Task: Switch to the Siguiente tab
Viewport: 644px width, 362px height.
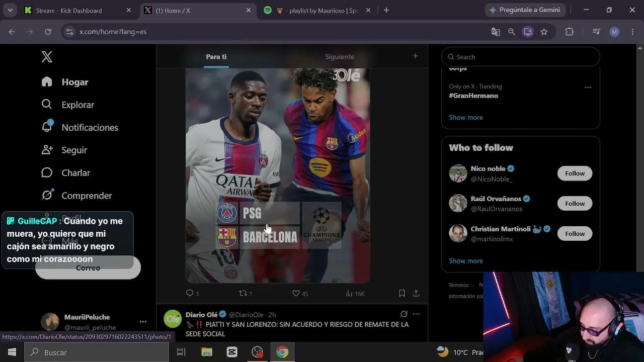Action: point(340,57)
